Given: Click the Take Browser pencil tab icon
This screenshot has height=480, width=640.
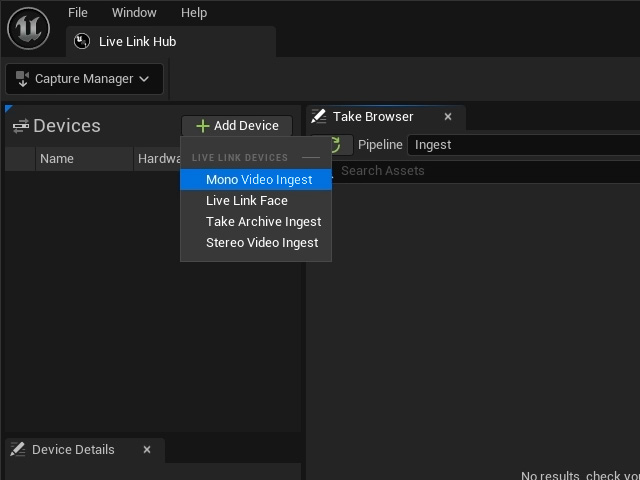Looking at the screenshot, I should pyautogui.click(x=318, y=116).
